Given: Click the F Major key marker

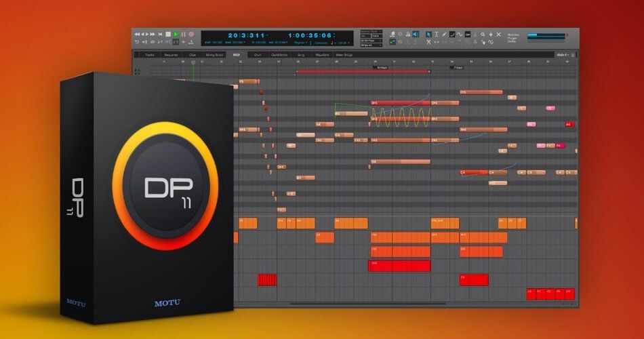Looking at the screenshot, I should [x=458, y=67].
